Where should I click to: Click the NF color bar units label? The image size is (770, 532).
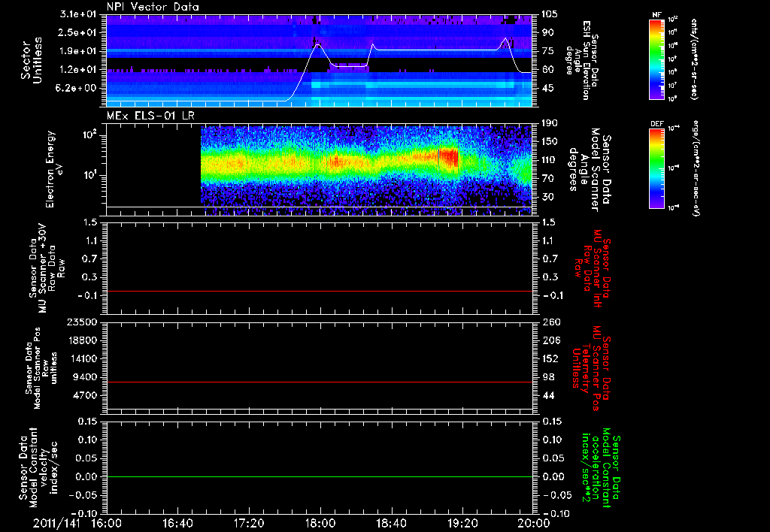(694, 59)
